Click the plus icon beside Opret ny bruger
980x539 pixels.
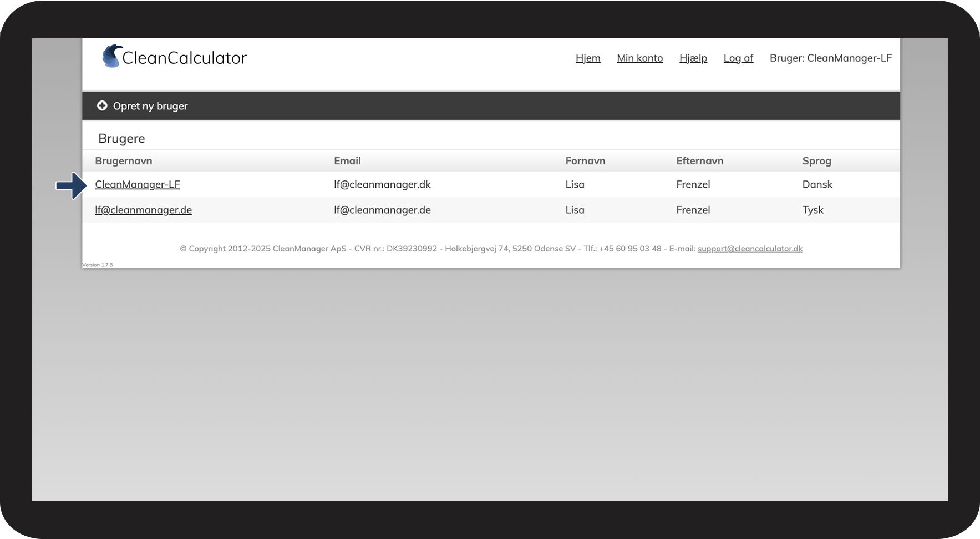[102, 105]
